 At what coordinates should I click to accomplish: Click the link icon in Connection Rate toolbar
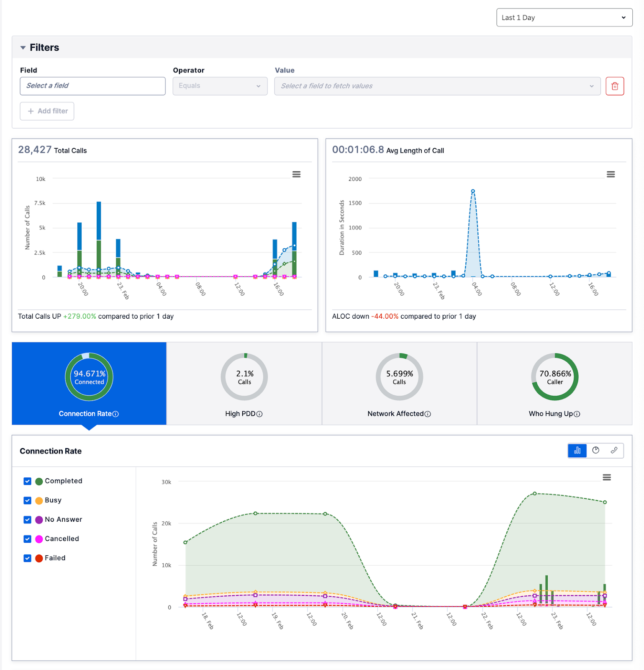614,451
